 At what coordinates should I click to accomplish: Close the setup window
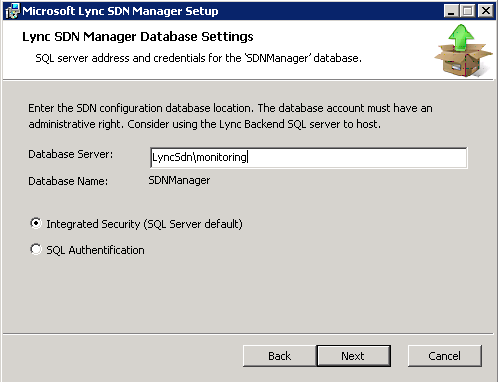(486, 11)
